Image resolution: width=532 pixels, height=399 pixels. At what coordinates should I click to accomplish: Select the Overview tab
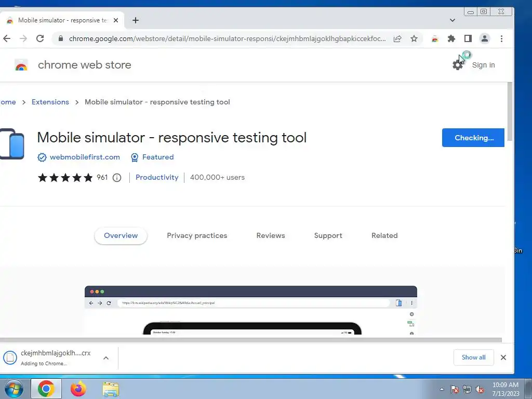pyautogui.click(x=121, y=235)
